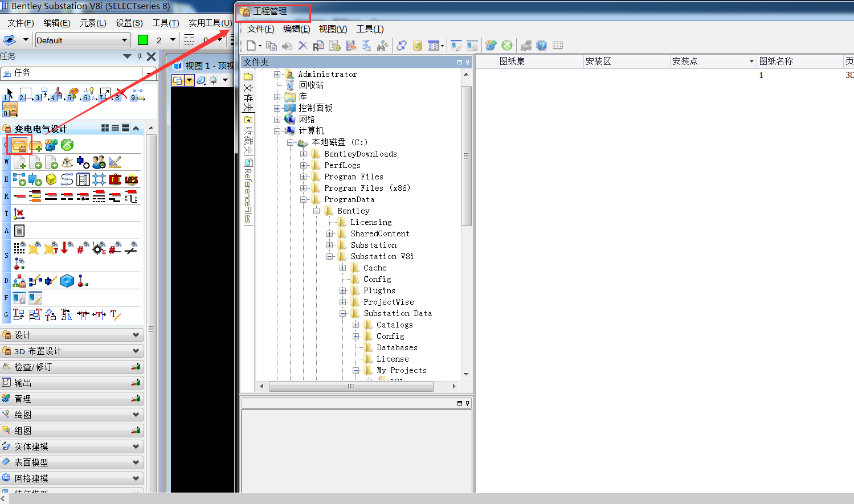Screen dimensions: 854x504
Task: Collapse the ProgramData folder tree node
Action: coord(304,199)
